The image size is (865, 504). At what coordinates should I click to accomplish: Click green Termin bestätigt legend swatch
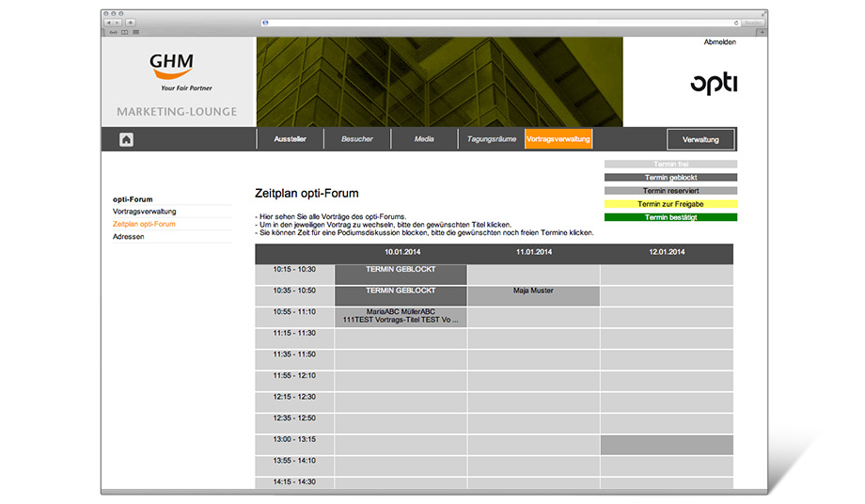tap(669, 217)
